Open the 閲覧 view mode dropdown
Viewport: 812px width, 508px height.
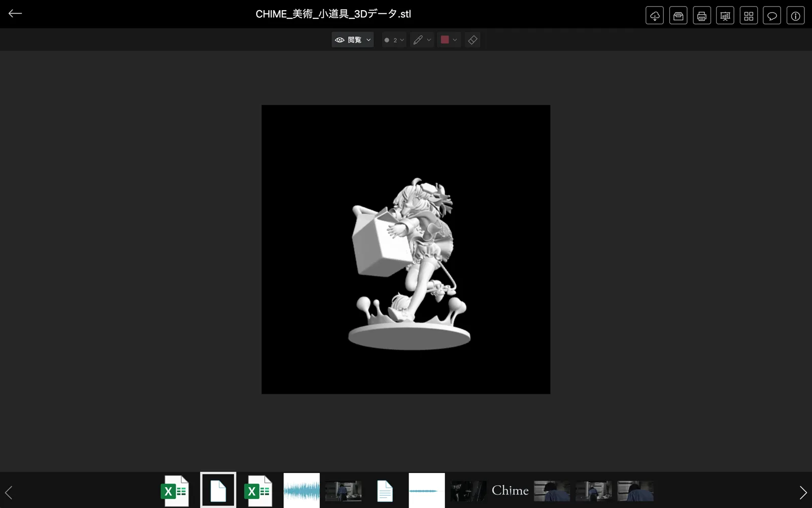tap(353, 40)
